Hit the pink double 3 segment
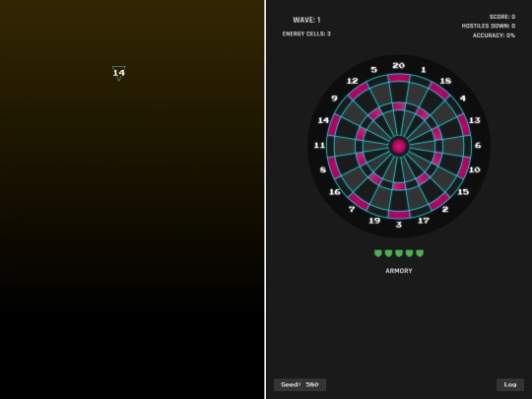Image resolution: width=532 pixels, height=399 pixels. coord(399,214)
